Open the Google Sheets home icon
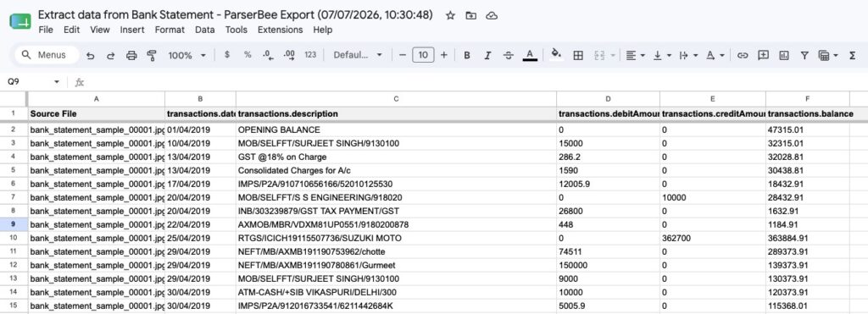 click(20, 22)
